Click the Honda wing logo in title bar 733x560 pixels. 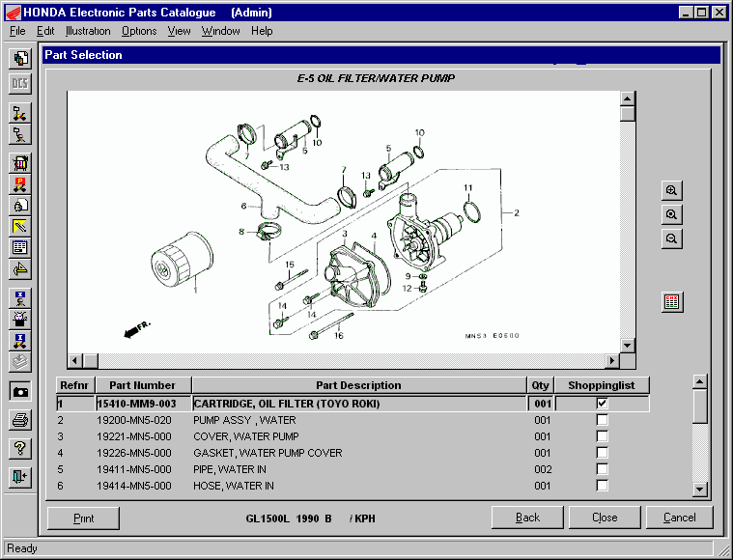[14, 13]
